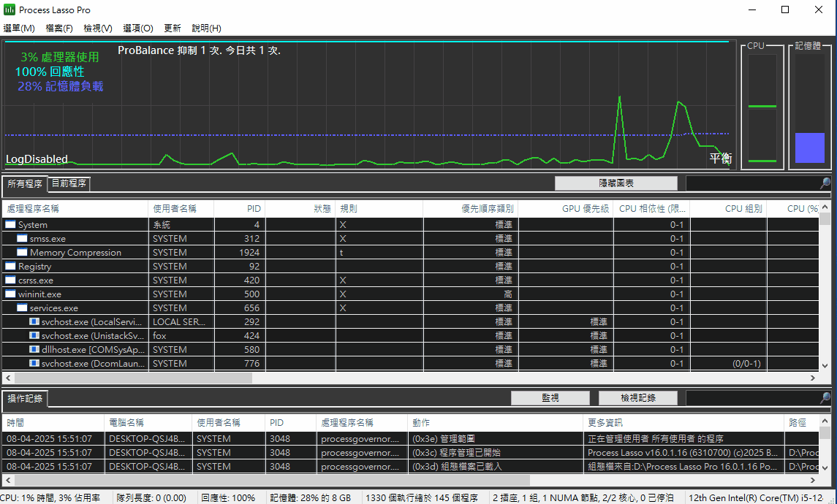This screenshot has width=837, height=504.
Task: Click the dllhost.exe [COMSysAp...] icon
Action: tap(34, 349)
